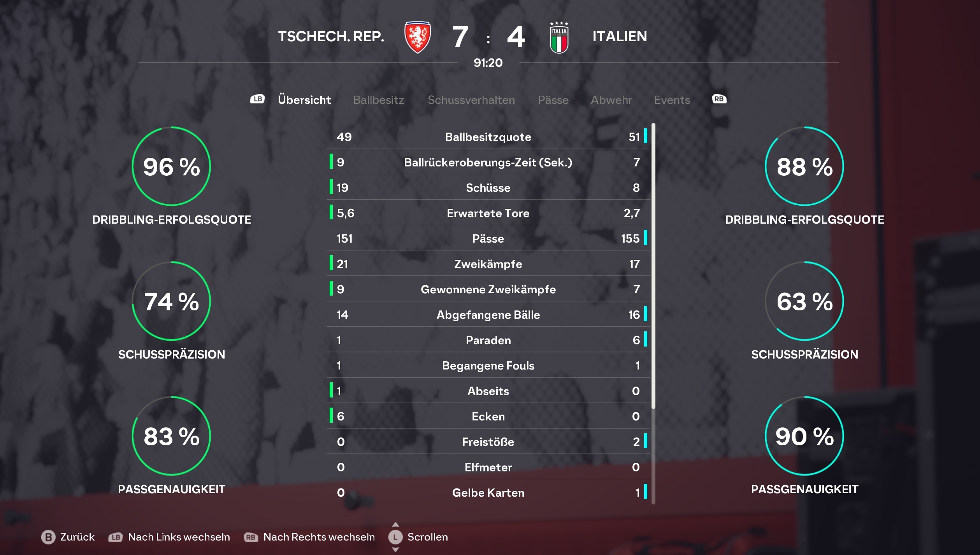Viewport: 980px width, 555px height.
Task: Click the B button icon for Zurück
Action: tap(48, 537)
